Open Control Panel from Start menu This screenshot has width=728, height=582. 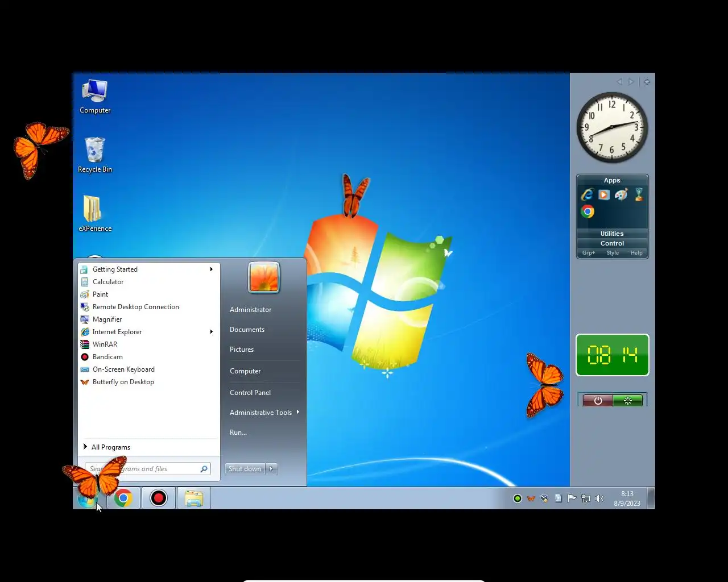click(x=263, y=393)
